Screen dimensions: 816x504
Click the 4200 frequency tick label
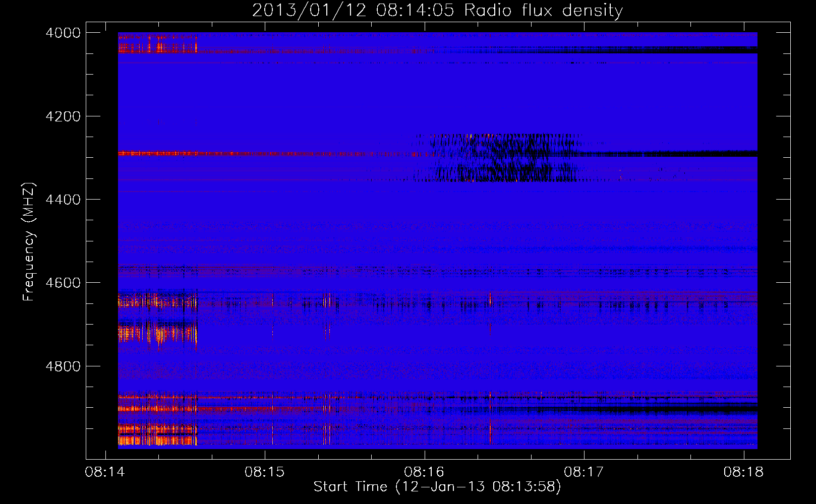click(x=63, y=116)
